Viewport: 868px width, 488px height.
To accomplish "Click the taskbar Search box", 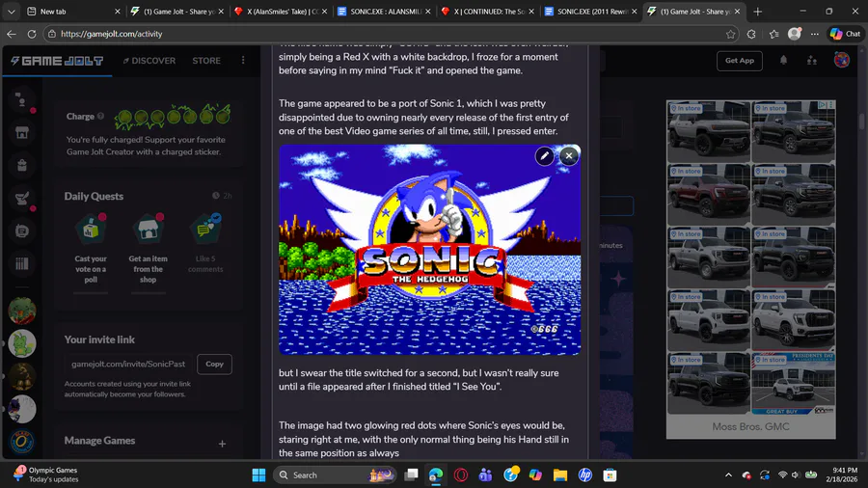I will (x=335, y=474).
